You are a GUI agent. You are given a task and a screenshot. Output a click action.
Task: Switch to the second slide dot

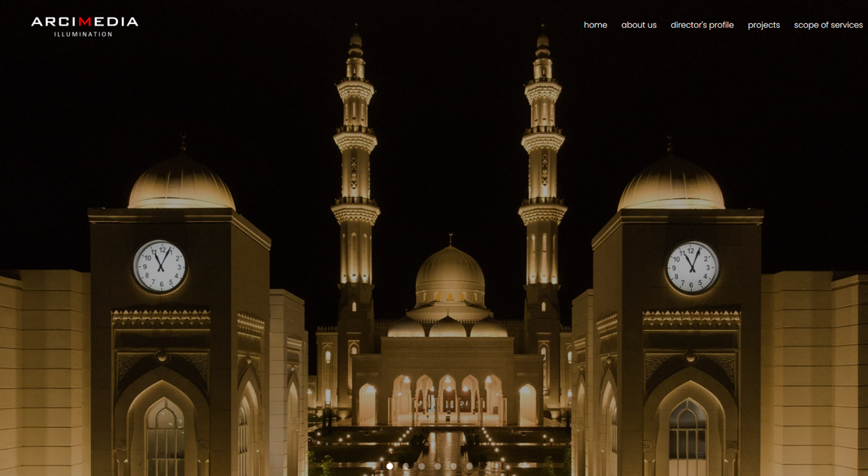point(405,466)
